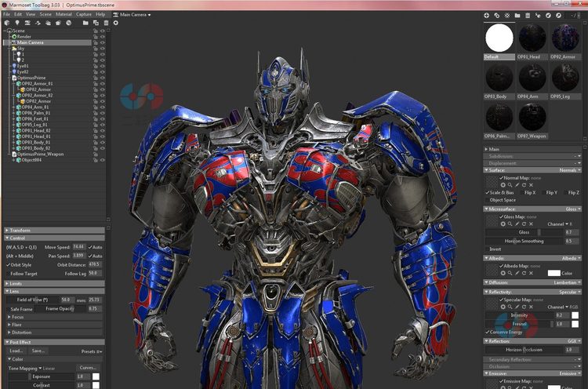This screenshot has height=389, width=588.
Task: Expand the Focus subsection
Action: (54, 317)
